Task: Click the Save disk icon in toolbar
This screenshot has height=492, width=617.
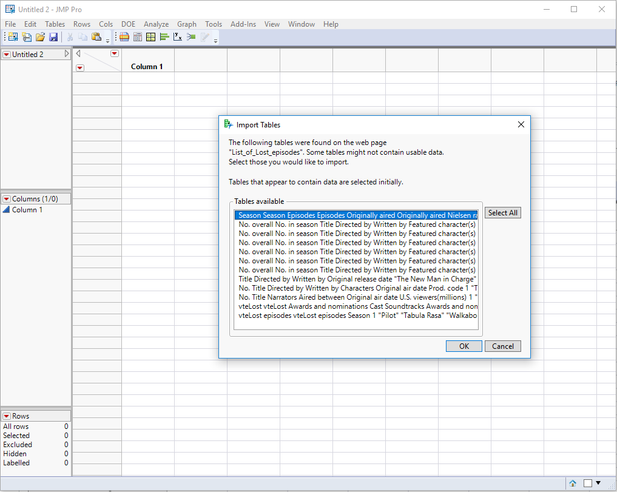Action: click(53, 37)
